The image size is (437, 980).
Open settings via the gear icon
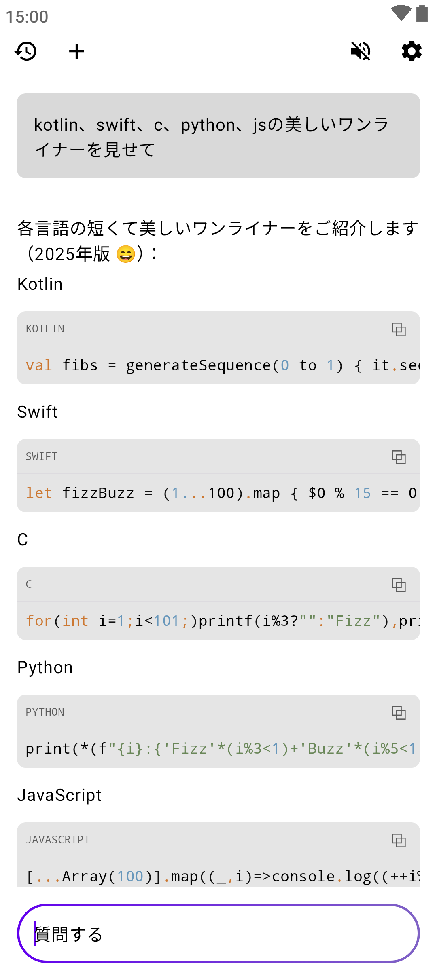click(x=412, y=51)
